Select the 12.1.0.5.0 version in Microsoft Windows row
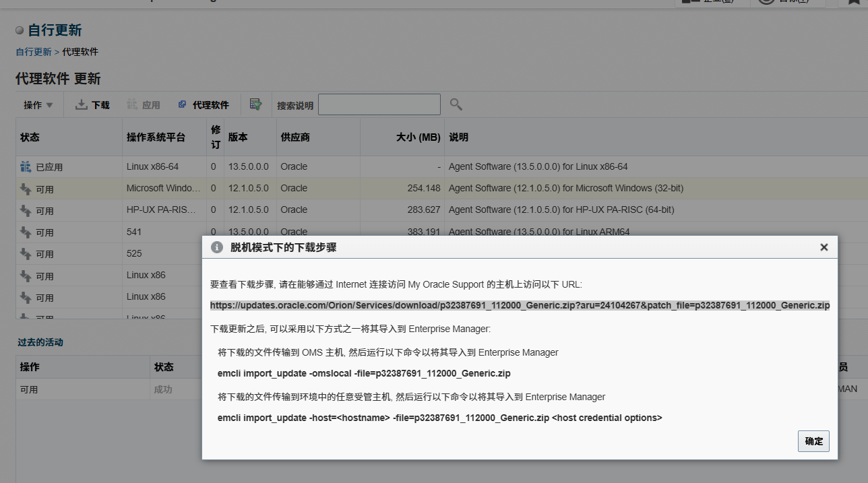The width and height of the screenshot is (868, 483). pyautogui.click(x=249, y=188)
